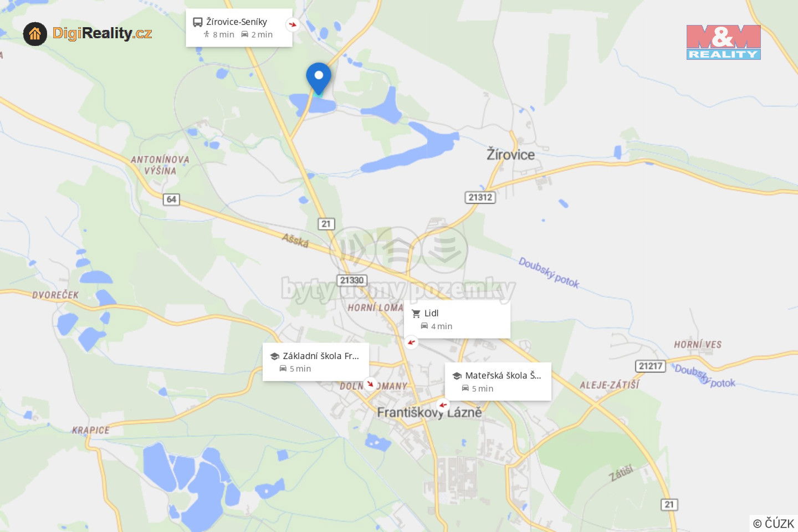The height and width of the screenshot is (532, 798).
Task: Click the ČÚZK copyright attribution
Action: click(774, 523)
